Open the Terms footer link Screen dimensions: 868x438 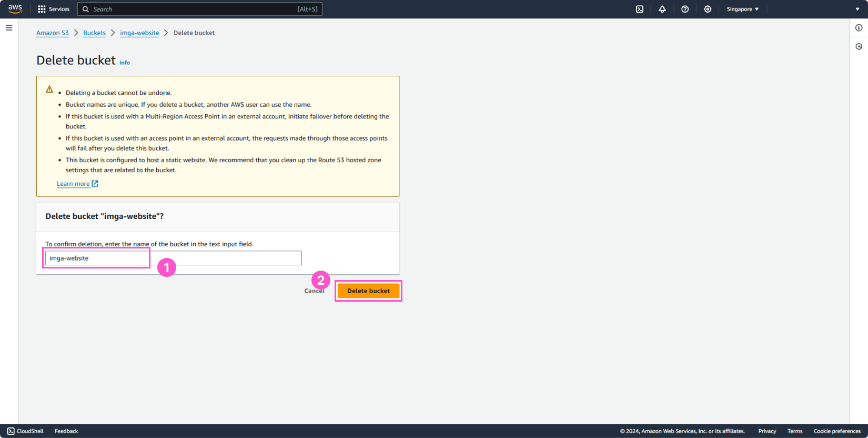(x=795, y=431)
